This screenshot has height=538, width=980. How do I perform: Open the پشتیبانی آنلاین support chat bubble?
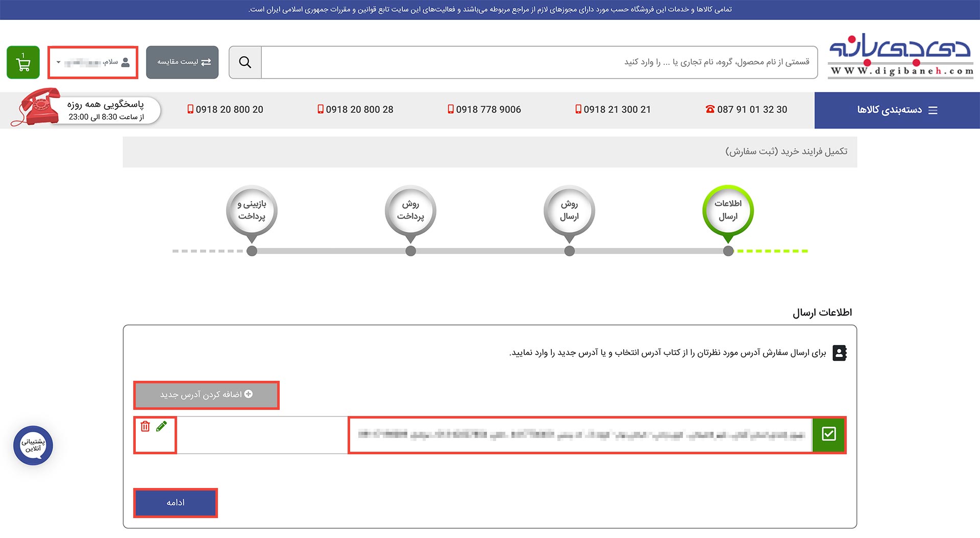34,446
